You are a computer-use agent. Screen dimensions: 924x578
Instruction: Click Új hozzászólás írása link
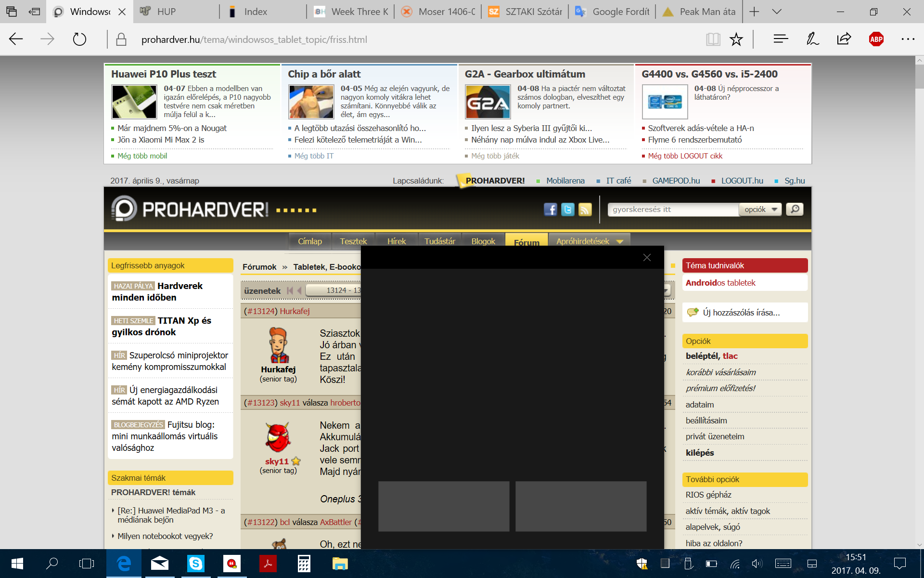point(741,313)
